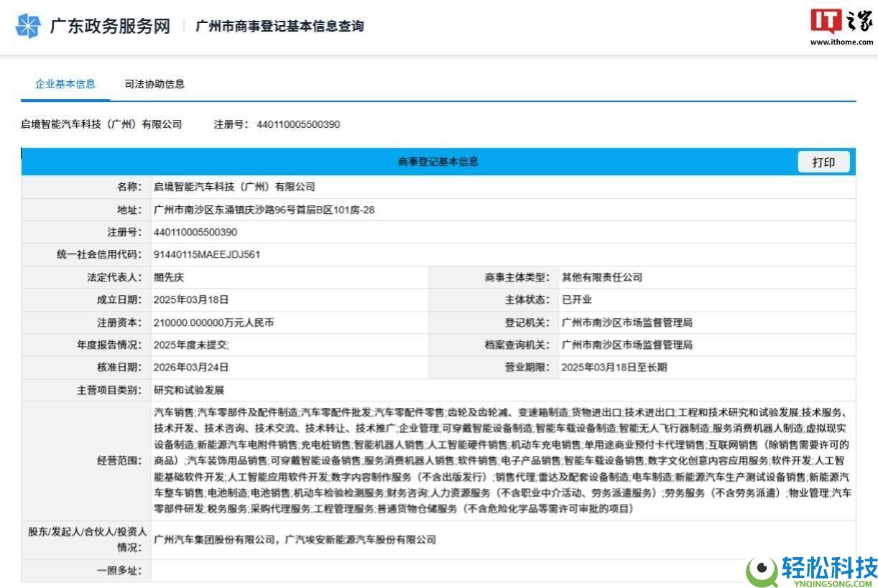Click the 研究和试验发展 category value

coord(189,390)
